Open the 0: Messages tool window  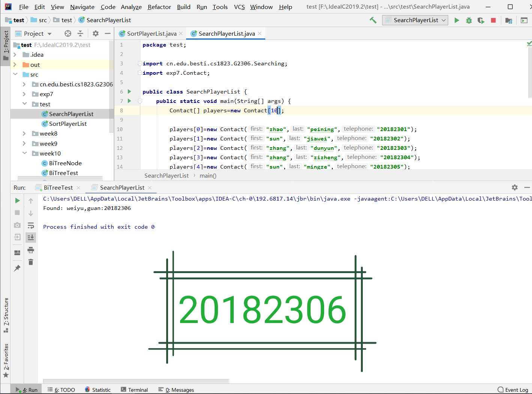[x=176, y=390]
